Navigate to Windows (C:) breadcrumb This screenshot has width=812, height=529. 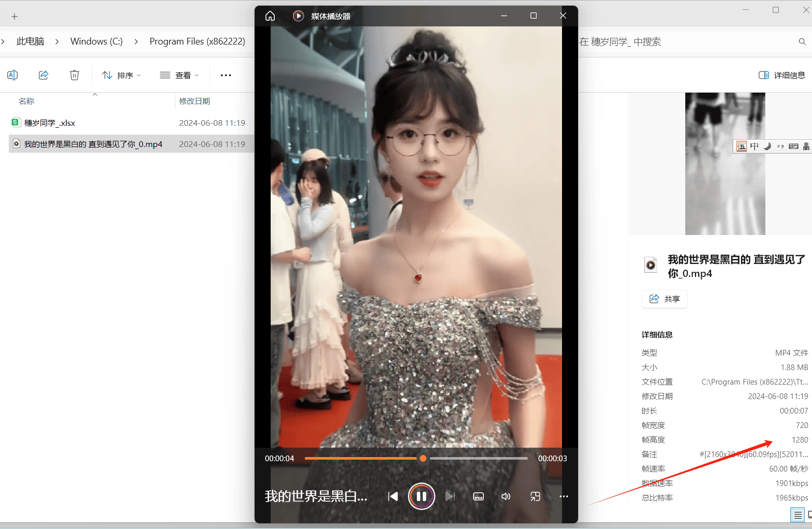point(96,41)
